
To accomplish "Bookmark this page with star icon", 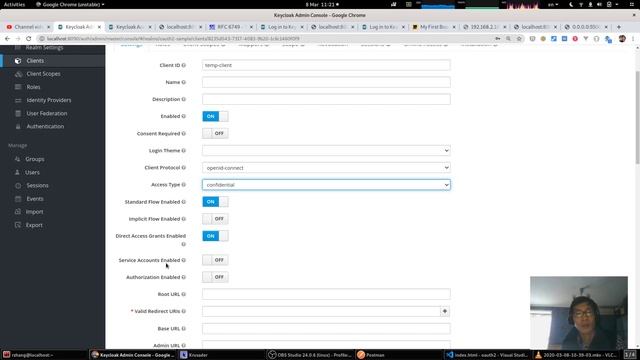I will (519, 38).
